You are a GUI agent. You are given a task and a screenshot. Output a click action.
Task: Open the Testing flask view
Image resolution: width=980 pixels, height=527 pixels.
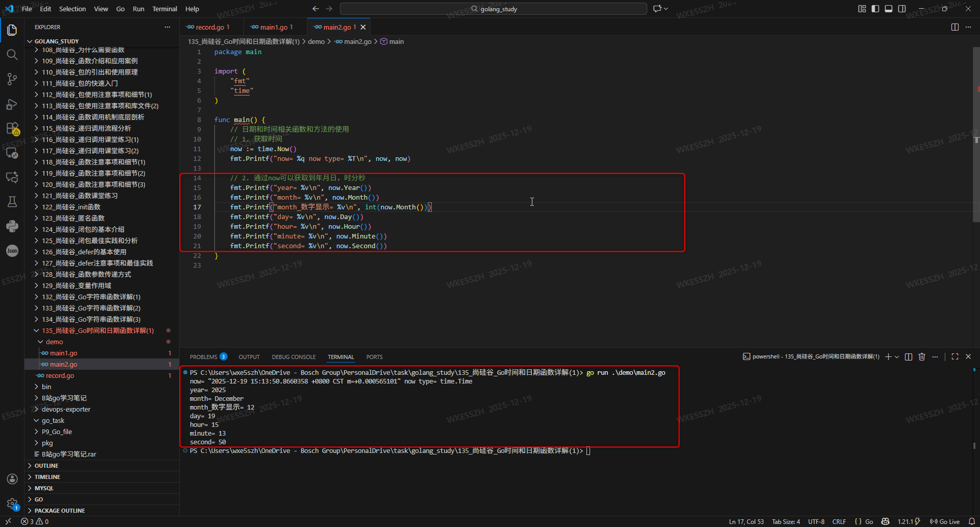[12, 202]
